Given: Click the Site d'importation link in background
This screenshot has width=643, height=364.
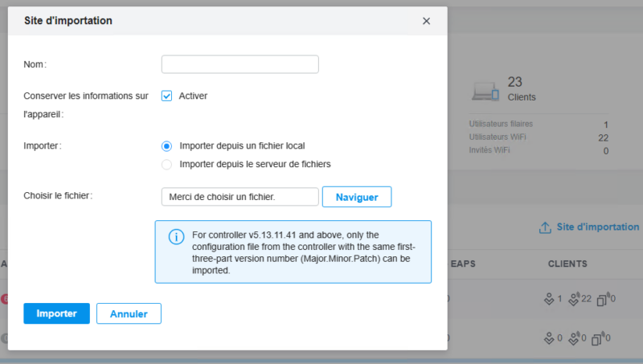Looking at the screenshot, I should tap(597, 227).
